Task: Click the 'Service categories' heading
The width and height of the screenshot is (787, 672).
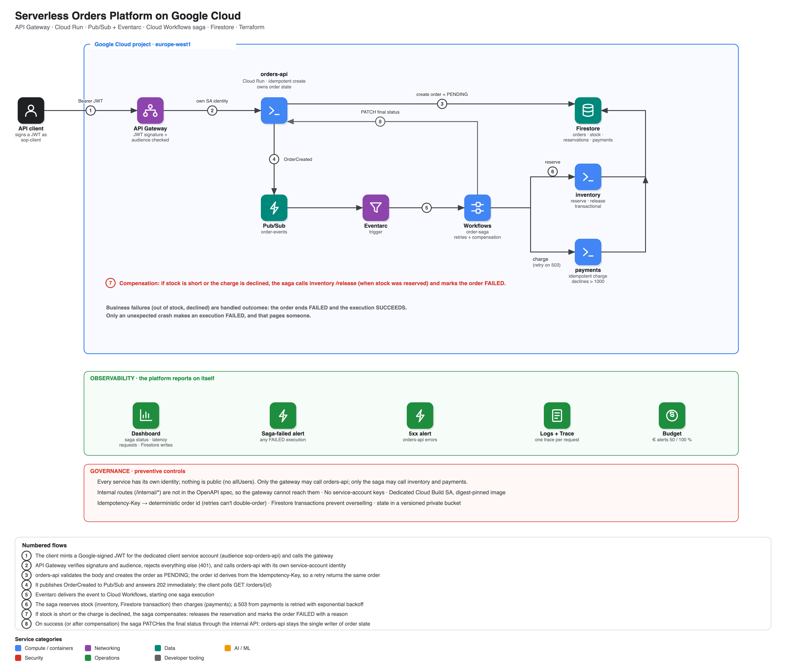Action: pos(38,639)
